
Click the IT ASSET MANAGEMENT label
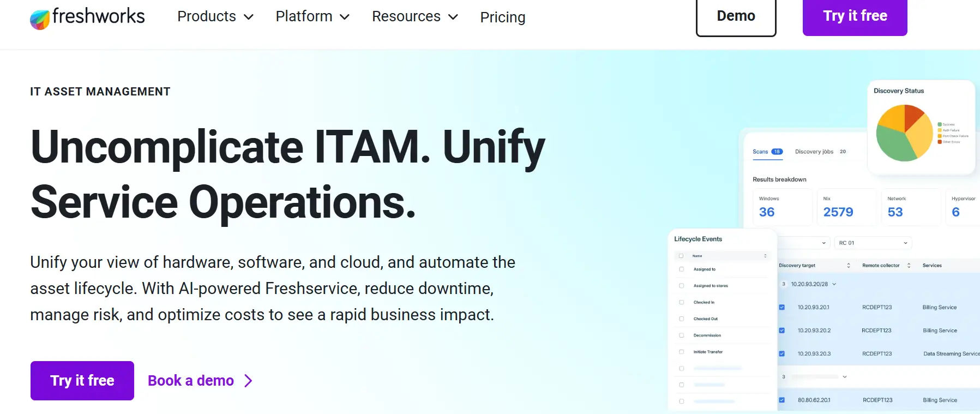pyautogui.click(x=100, y=92)
